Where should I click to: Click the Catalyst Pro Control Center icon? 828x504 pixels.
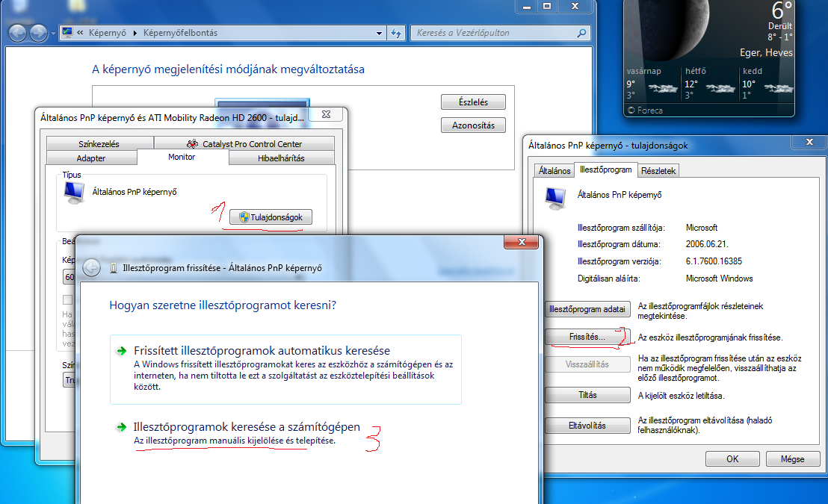click(x=192, y=143)
